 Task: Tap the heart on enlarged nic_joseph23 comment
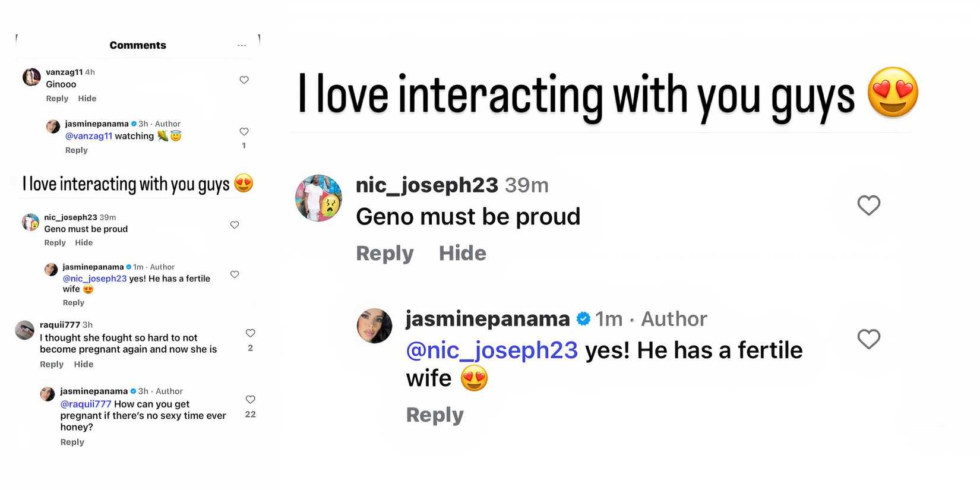pyautogui.click(x=868, y=206)
